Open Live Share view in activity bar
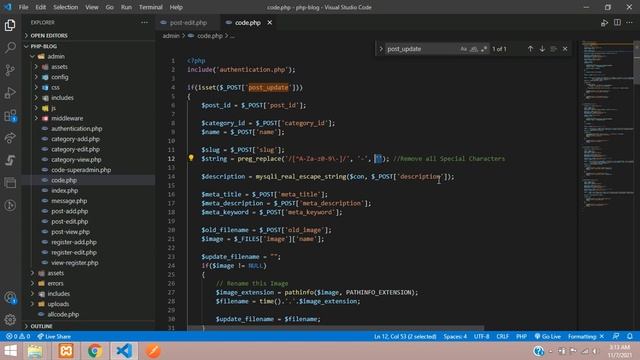Screen dimensions: 640x360 click(10, 138)
